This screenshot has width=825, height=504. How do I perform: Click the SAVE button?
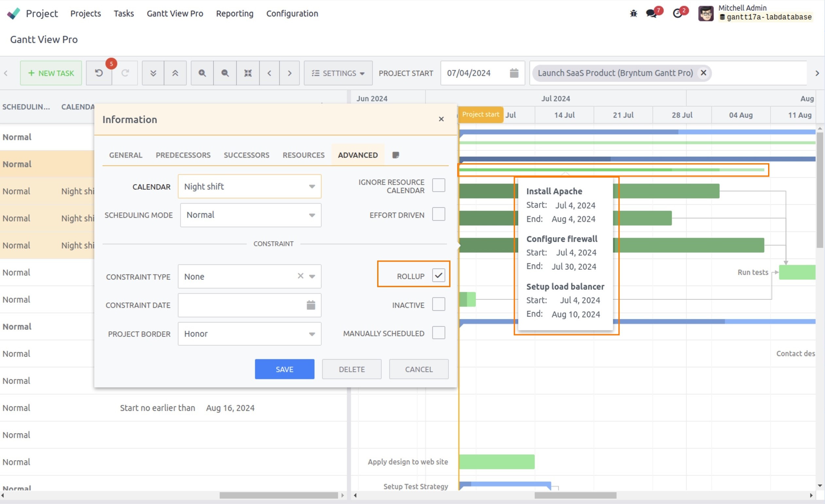tap(284, 369)
